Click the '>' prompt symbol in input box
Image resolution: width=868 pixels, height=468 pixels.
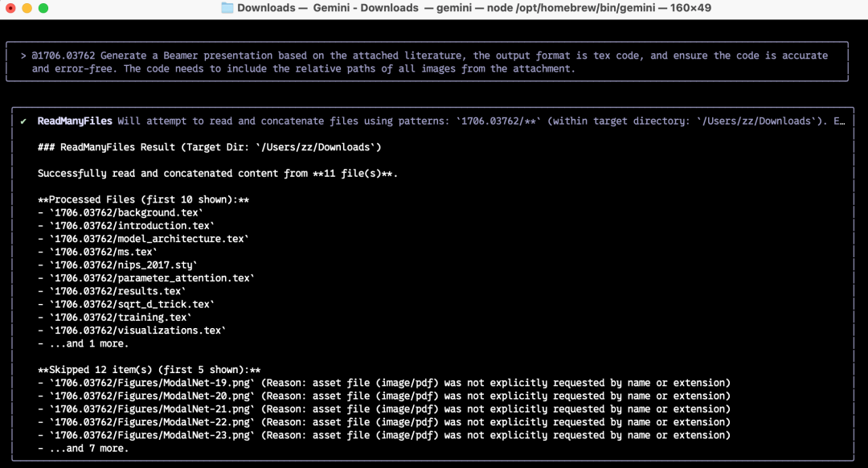23,55
